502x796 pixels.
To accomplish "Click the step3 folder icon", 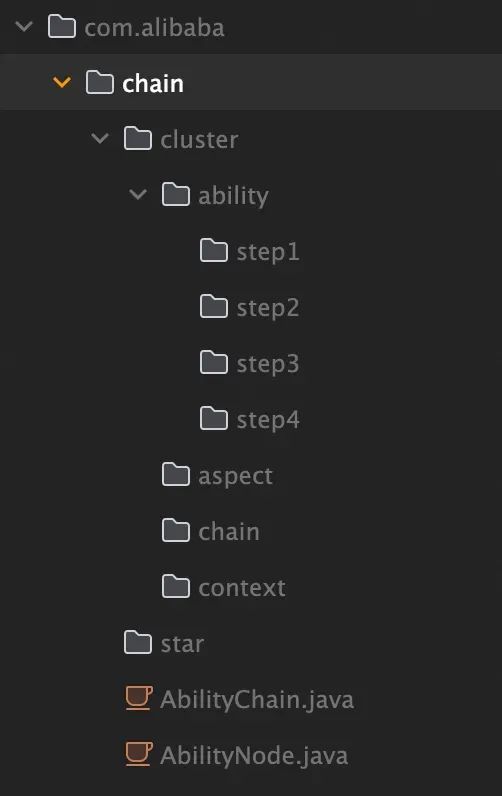I will coord(214,362).
